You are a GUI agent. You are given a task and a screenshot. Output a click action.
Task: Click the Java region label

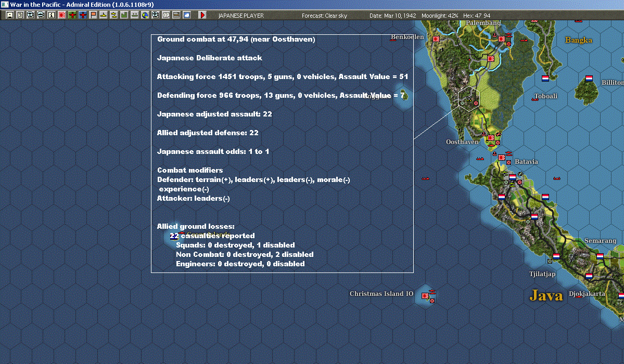(x=546, y=295)
